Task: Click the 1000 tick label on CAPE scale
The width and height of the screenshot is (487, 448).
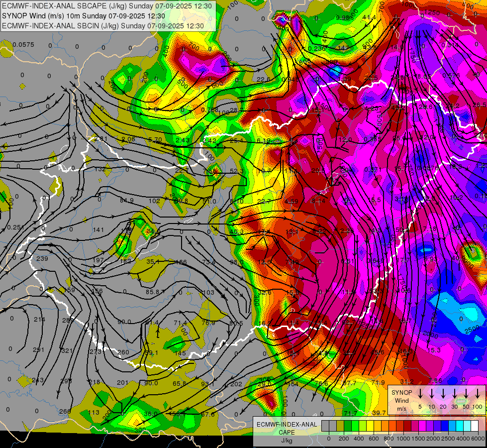Action: pos(403,439)
